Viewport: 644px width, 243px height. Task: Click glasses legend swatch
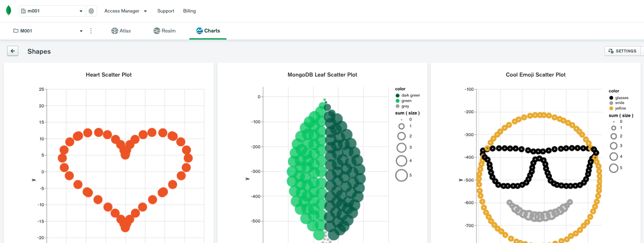pyautogui.click(x=611, y=98)
